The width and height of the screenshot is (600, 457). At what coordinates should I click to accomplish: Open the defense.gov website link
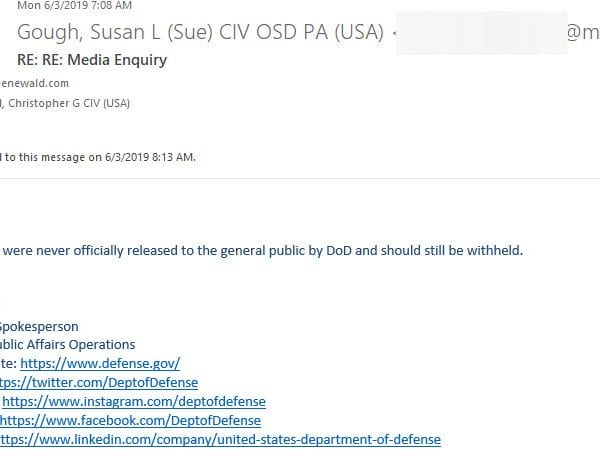tap(100, 363)
